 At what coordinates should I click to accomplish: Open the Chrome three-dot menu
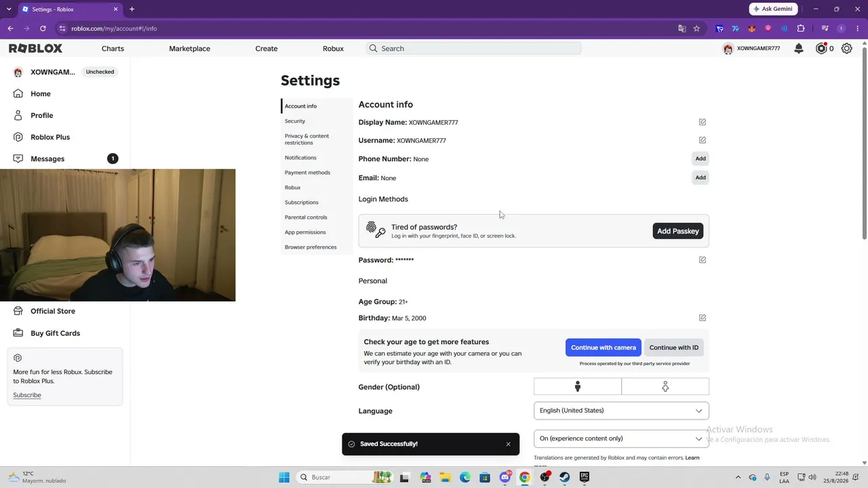pyautogui.click(x=858, y=28)
